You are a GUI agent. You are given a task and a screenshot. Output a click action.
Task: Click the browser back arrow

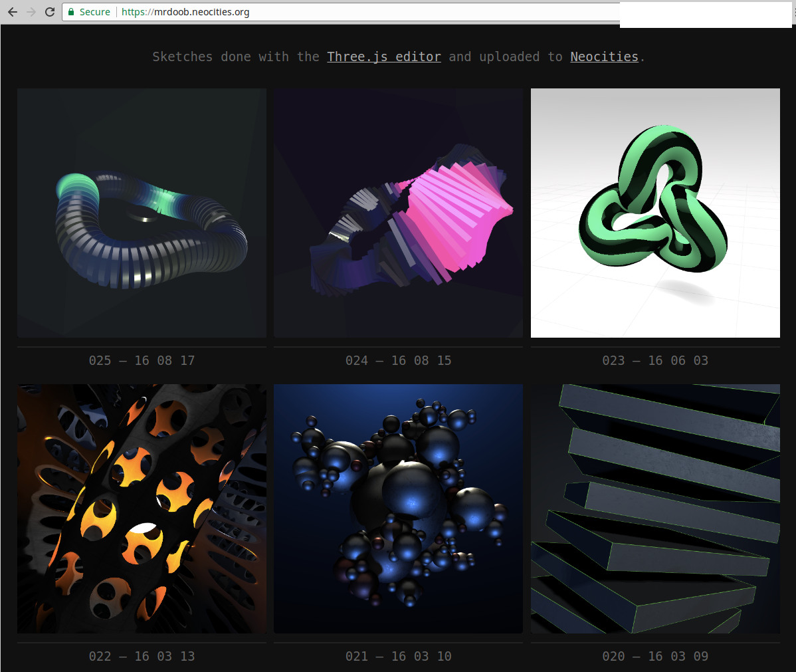point(12,12)
